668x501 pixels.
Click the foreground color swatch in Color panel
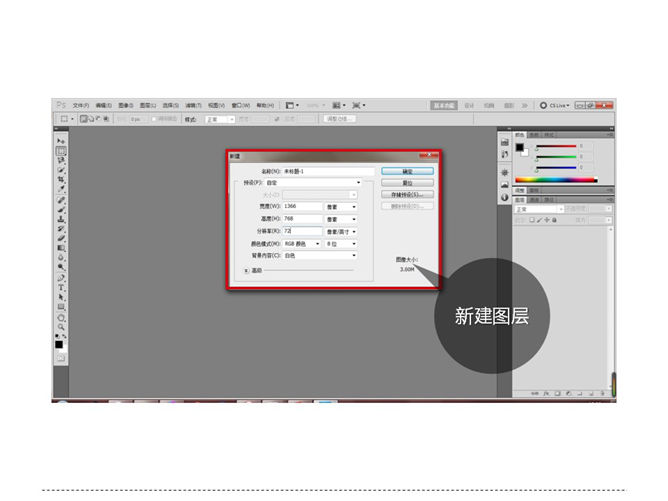tap(520, 148)
